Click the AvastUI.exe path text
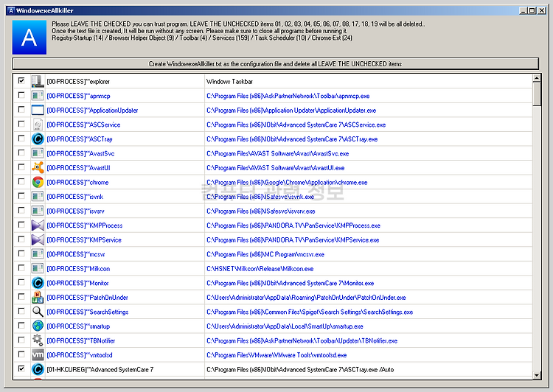 [x=276, y=168]
